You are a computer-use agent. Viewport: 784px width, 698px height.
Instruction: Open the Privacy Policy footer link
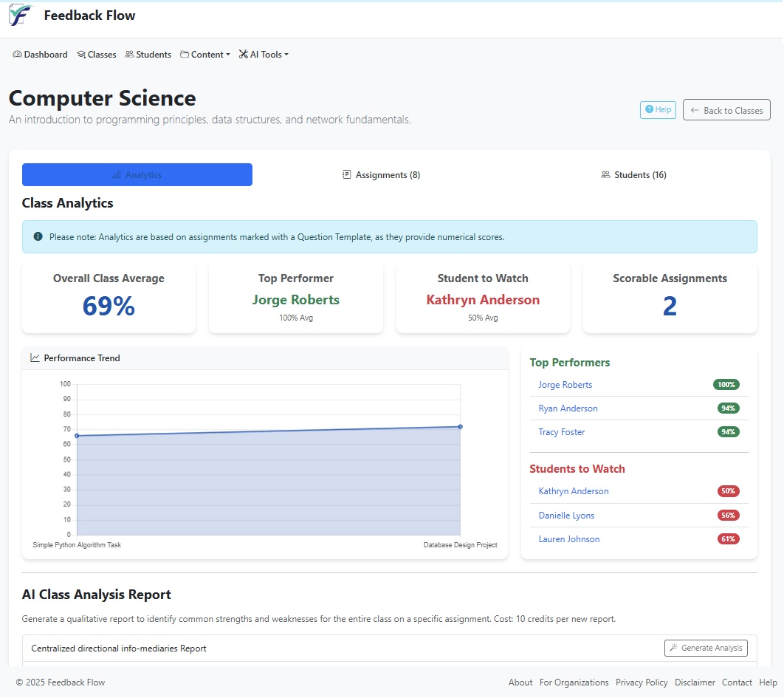pyautogui.click(x=642, y=682)
